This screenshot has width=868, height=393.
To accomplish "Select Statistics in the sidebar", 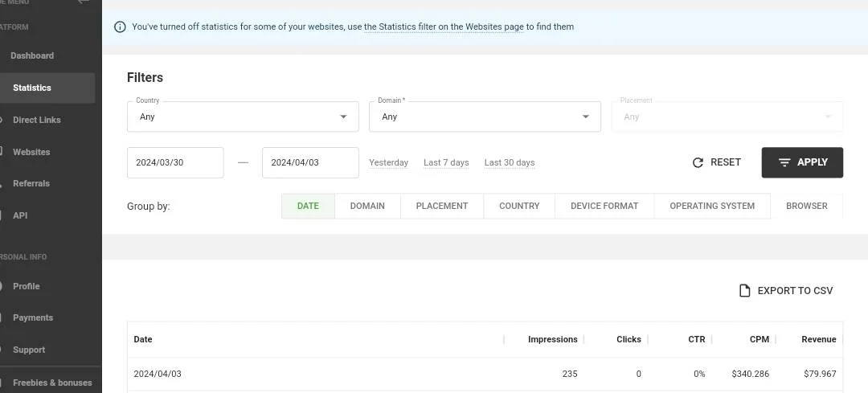I will click(47, 88).
